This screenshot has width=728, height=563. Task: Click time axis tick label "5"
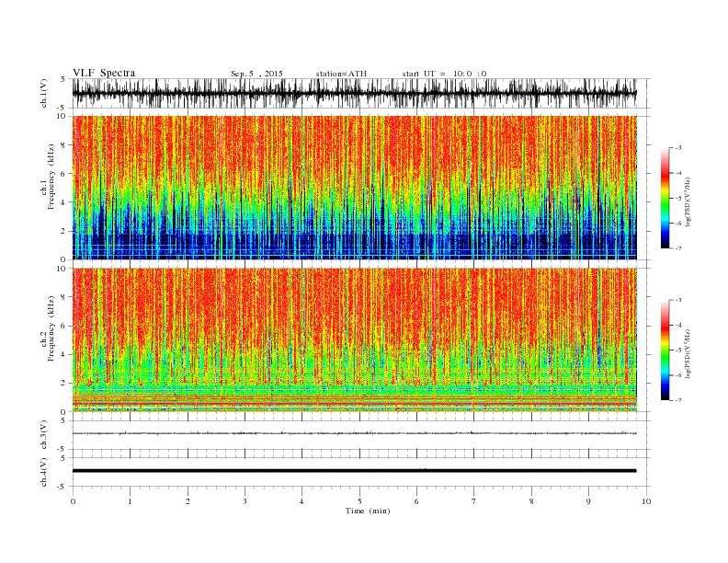pos(359,501)
